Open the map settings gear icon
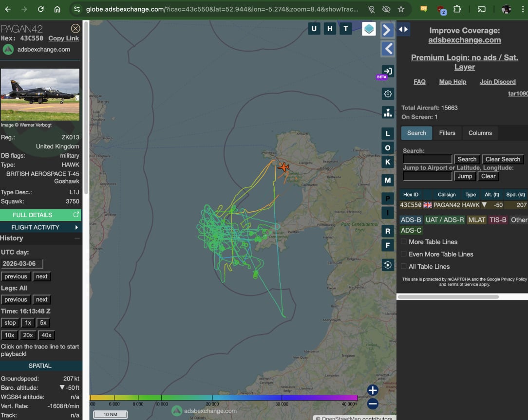This screenshot has width=528, height=420. (388, 94)
